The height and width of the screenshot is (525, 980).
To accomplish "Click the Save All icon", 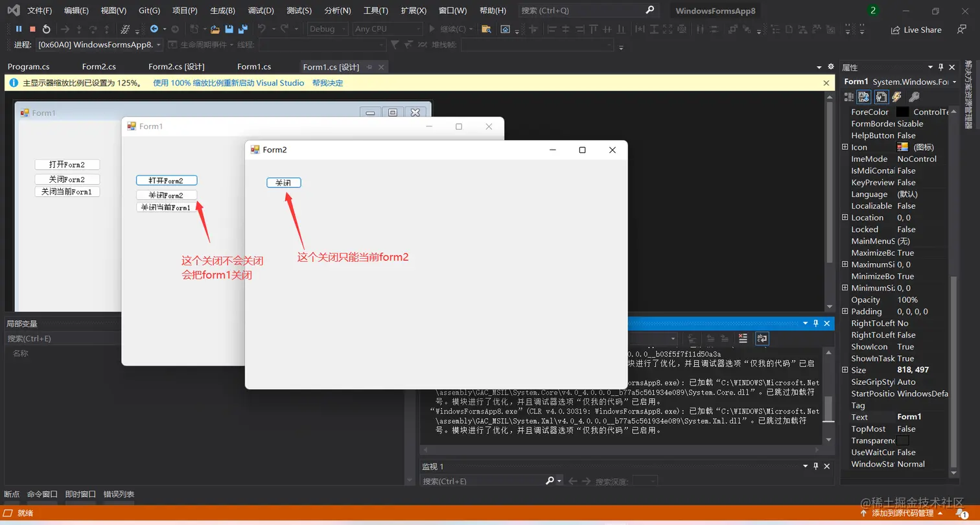I will [243, 29].
